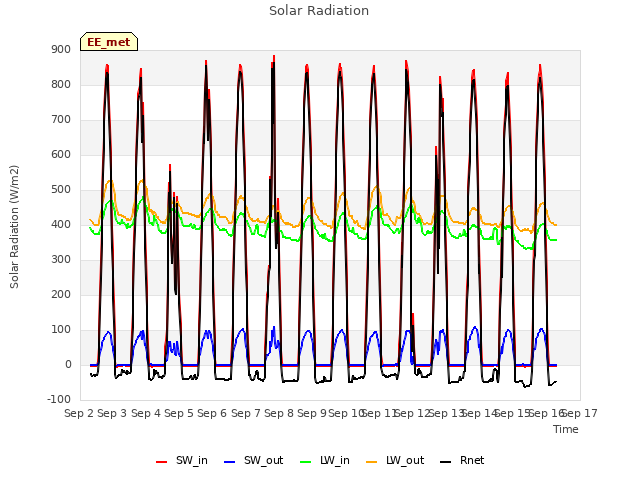Click the Sep 4 x-axis tick label

point(146,413)
